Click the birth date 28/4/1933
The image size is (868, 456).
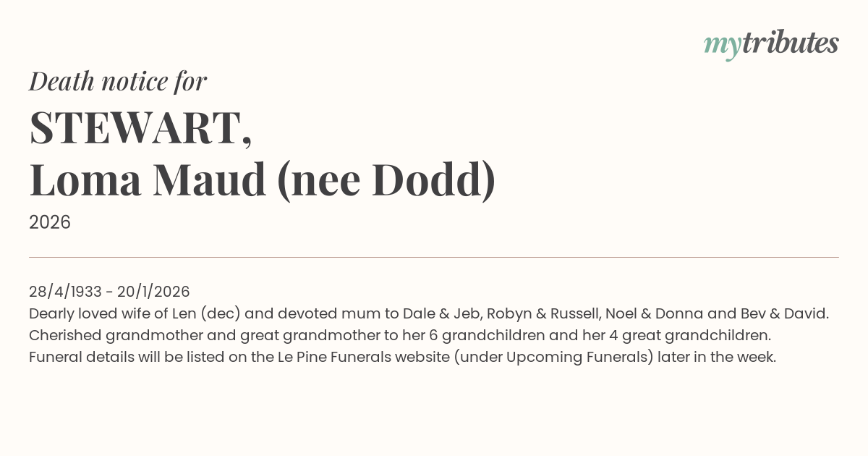tap(65, 292)
